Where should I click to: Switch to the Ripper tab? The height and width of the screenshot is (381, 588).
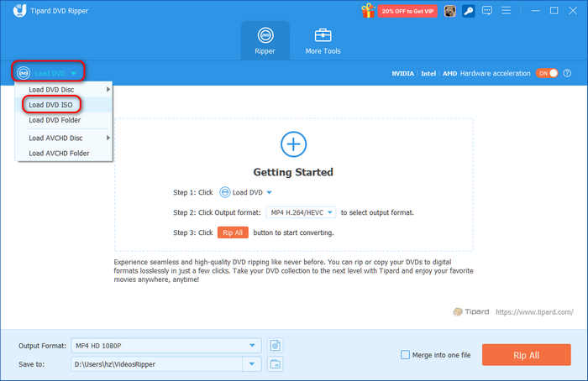pyautogui.click(x=265, y=41)
